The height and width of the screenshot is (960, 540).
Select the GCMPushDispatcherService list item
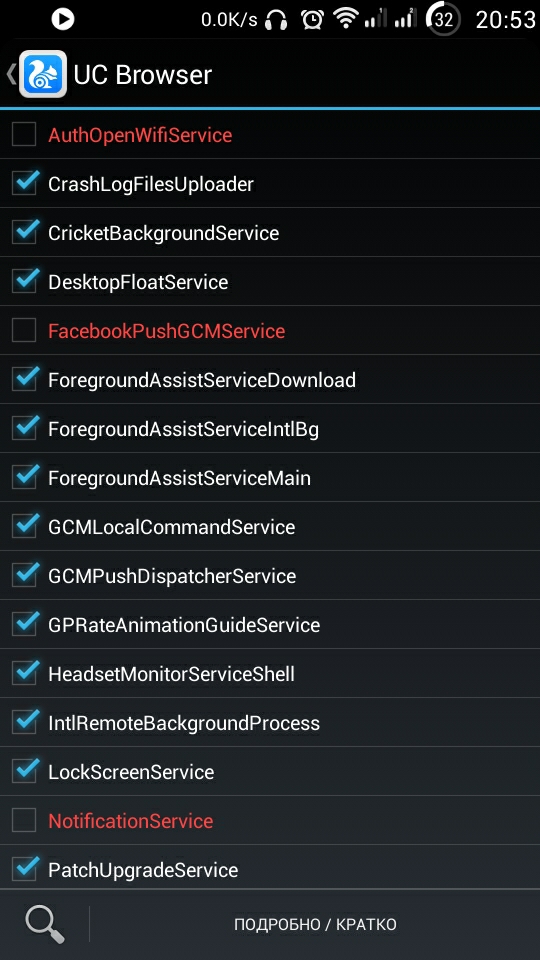270,576
